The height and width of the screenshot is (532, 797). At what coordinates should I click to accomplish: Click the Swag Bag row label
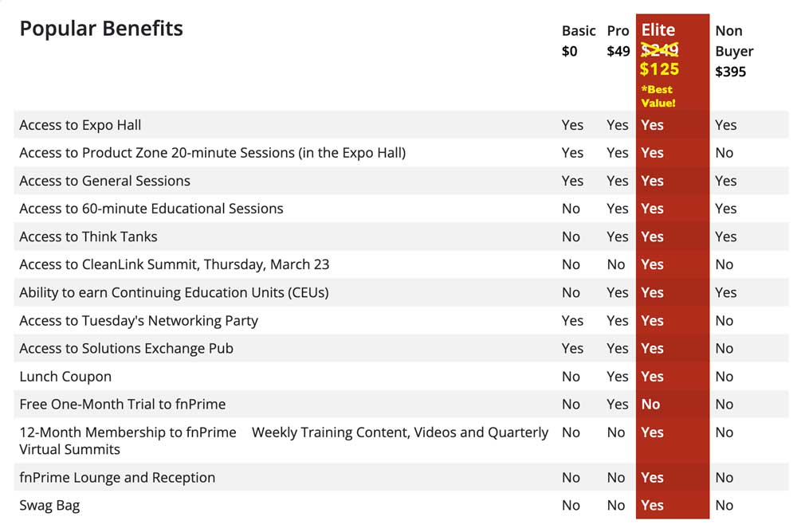(x=49, y=506)
